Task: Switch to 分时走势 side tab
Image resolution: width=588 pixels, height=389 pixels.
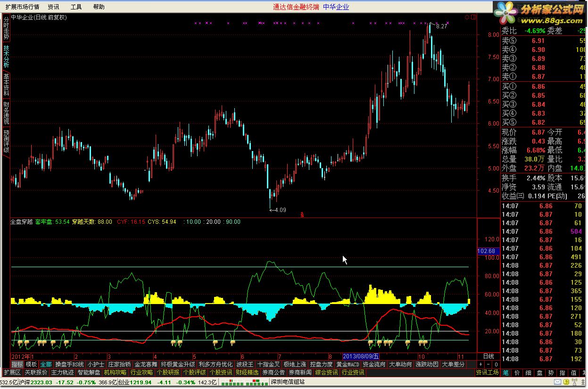Action: pyautogui.click(x=6, y=28)
